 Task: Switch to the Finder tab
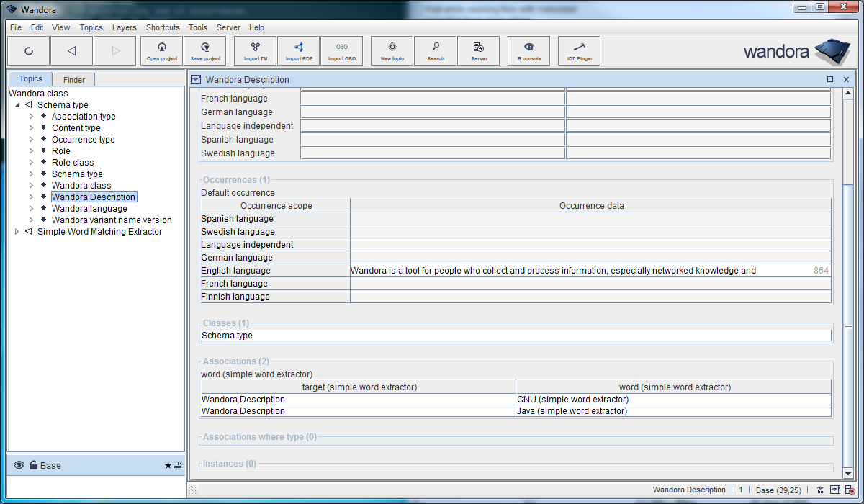pos(73,80)
